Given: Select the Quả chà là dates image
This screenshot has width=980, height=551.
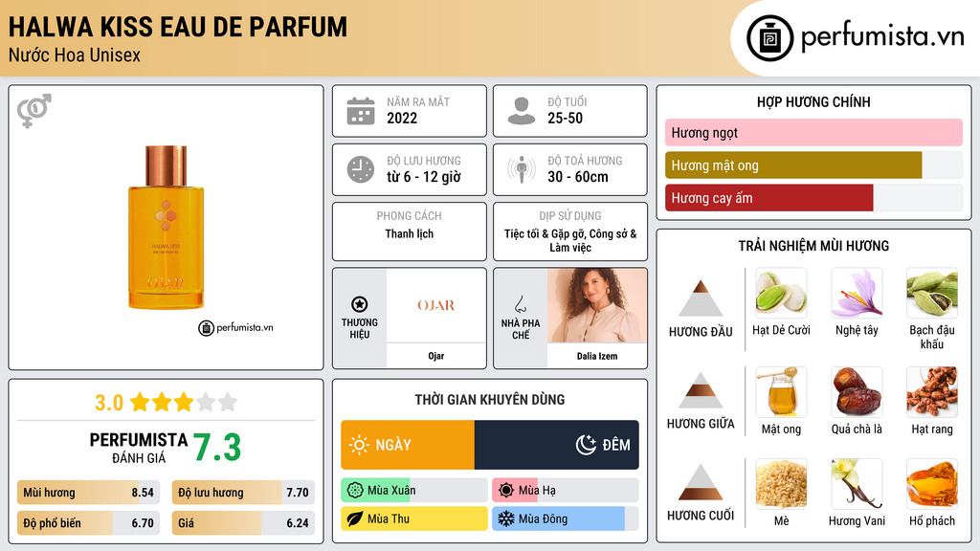Looking at the screenshot, I should (x=857, y=391).
